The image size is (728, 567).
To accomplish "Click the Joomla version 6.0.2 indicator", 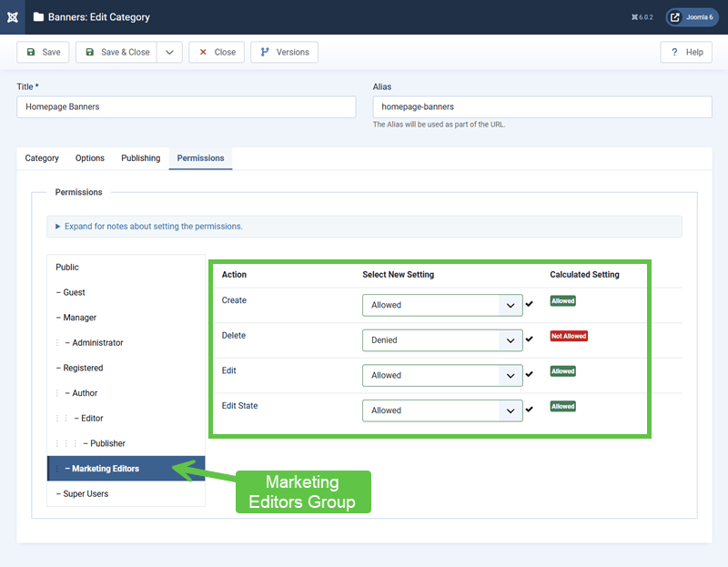I will pos(642,17).
